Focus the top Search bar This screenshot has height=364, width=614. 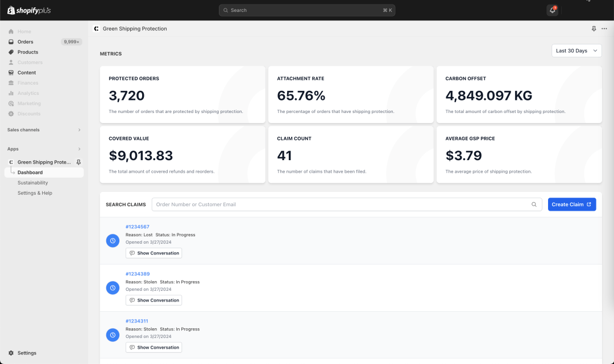tap(307, 10)
